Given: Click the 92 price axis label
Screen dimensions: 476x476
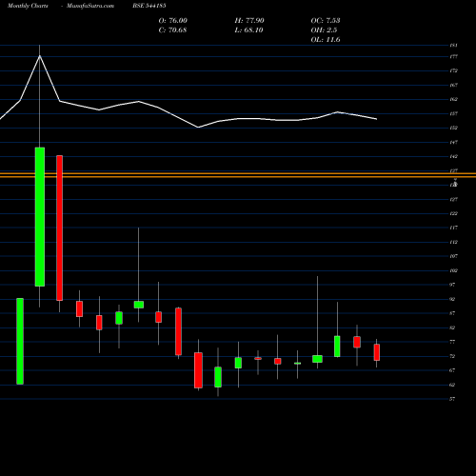Looking at the screenshot, I should (x=452, y=299).
